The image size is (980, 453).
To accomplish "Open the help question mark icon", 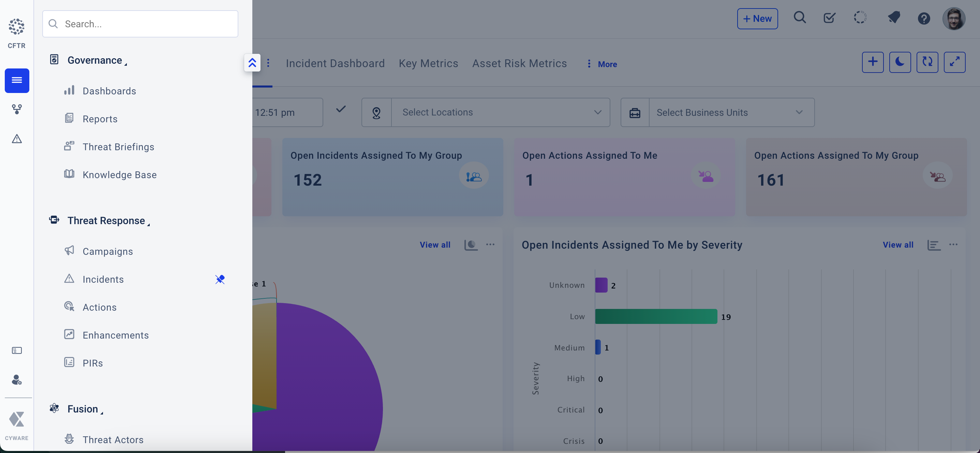I will [x=924, y=18].
